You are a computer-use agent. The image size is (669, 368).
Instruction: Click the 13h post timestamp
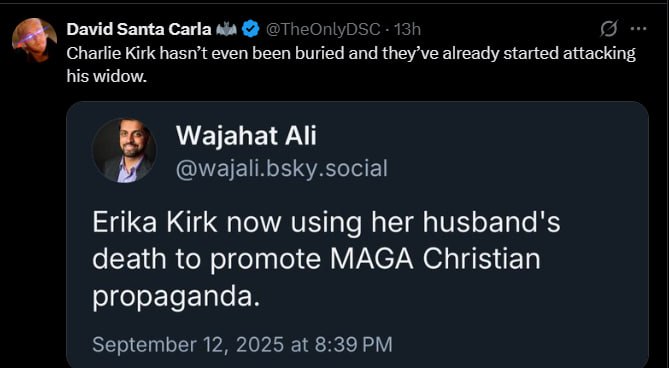pos(407,29)
